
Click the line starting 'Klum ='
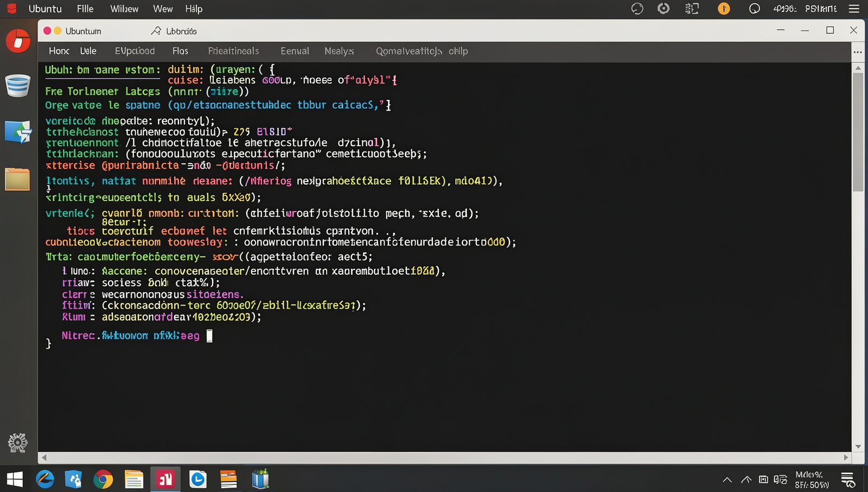click(162, 317)
